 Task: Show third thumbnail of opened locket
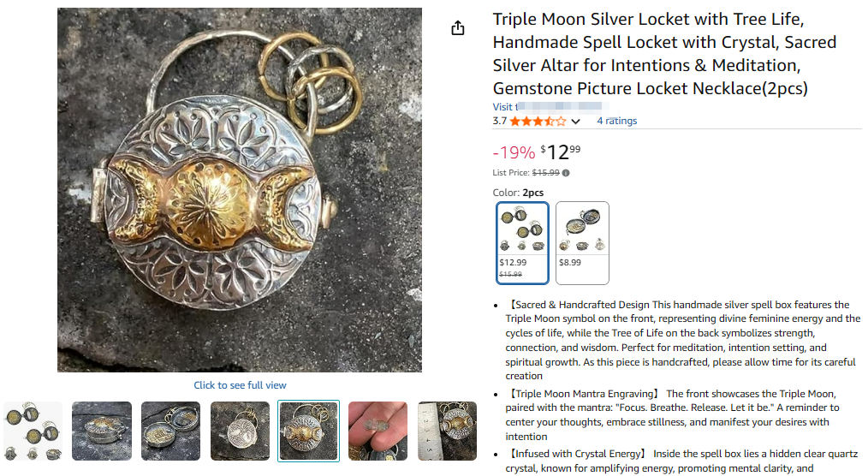point(170,431)
